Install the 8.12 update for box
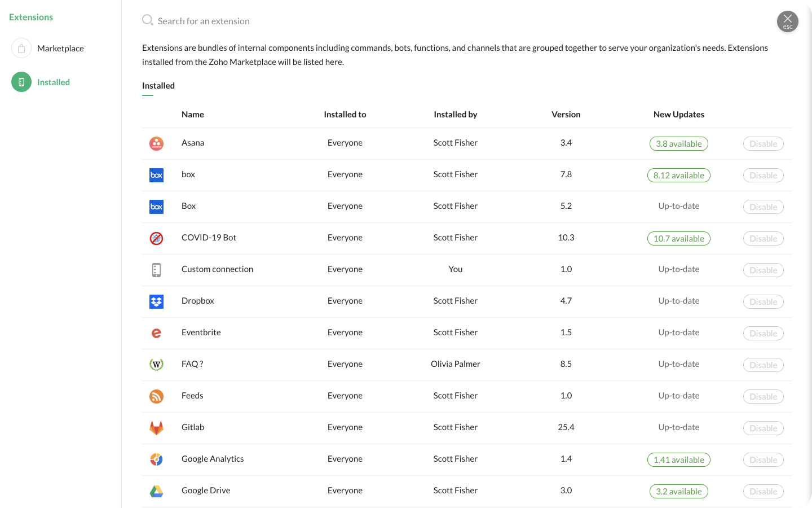The width and height of the screenshot is (812, 508). [x=678, y=176]
